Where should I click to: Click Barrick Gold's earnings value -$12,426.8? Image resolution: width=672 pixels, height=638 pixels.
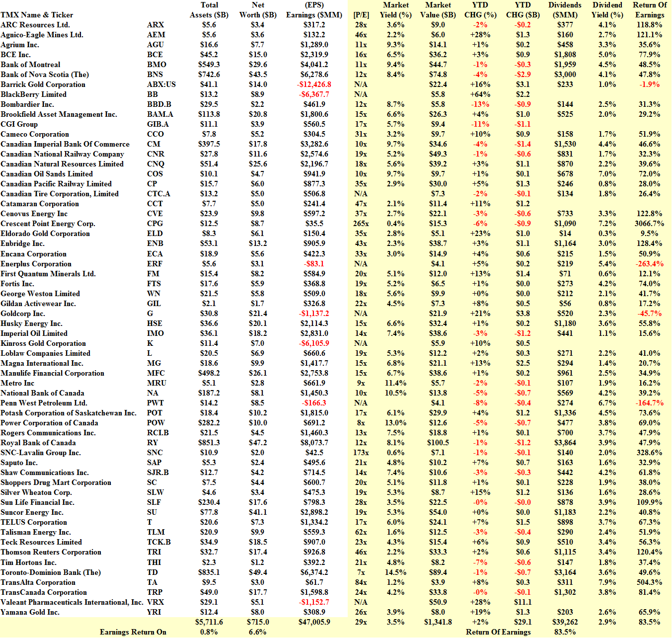pyautogui.click(x=314, y=84)
